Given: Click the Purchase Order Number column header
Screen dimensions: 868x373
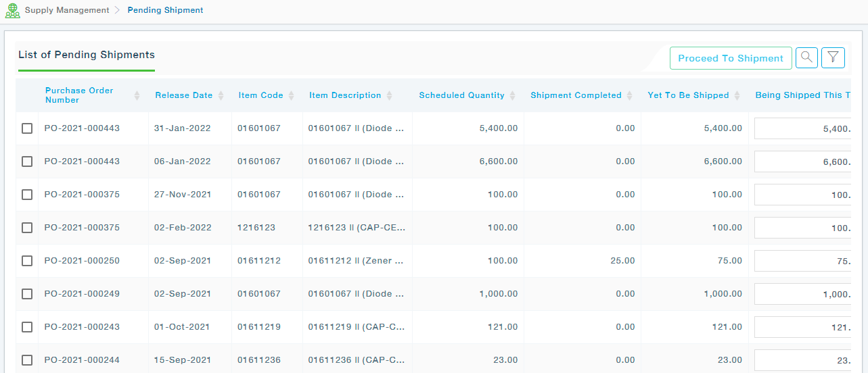Looking at the screenshot, I should 79,95.
